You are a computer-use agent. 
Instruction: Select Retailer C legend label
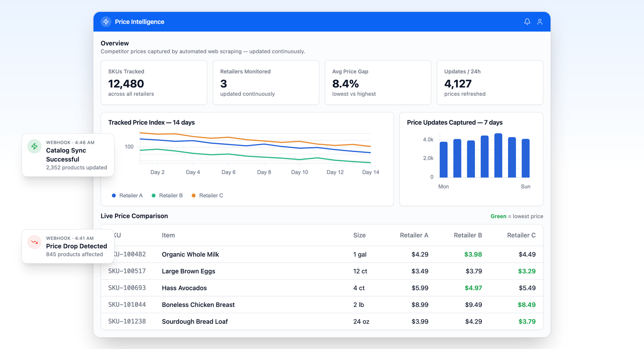pyautogui.click(x=211, y=196)
